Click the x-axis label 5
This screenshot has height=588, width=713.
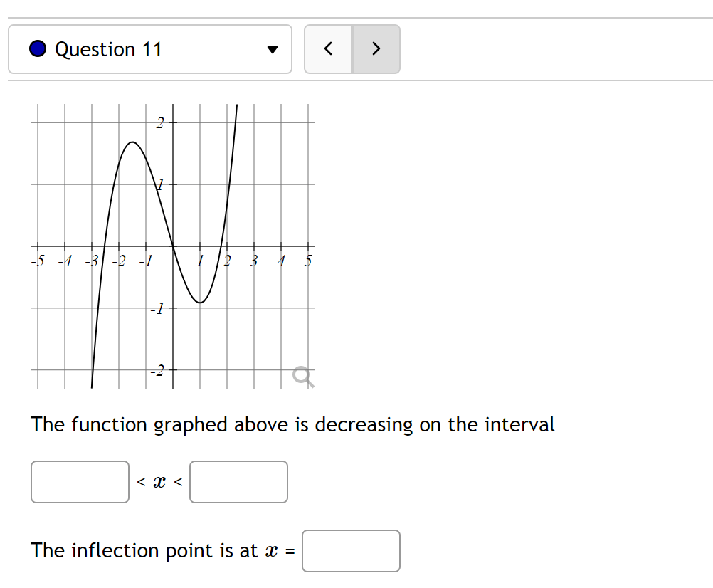coord(308,261)
